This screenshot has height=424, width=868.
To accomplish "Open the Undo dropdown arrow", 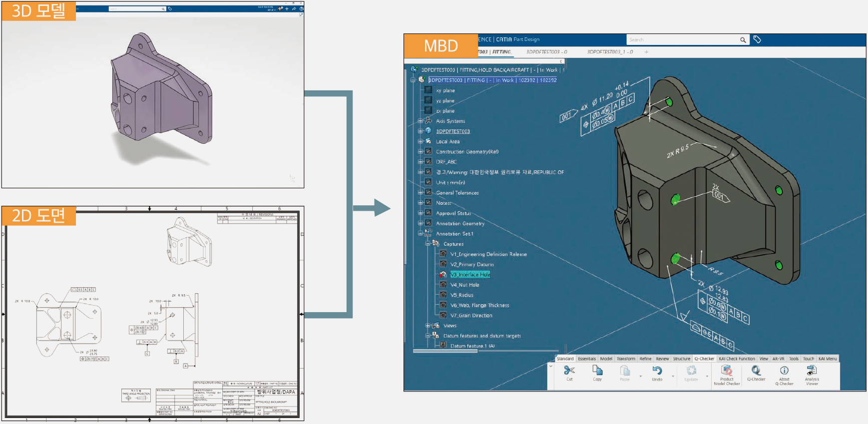I will (x=673, y=376).
